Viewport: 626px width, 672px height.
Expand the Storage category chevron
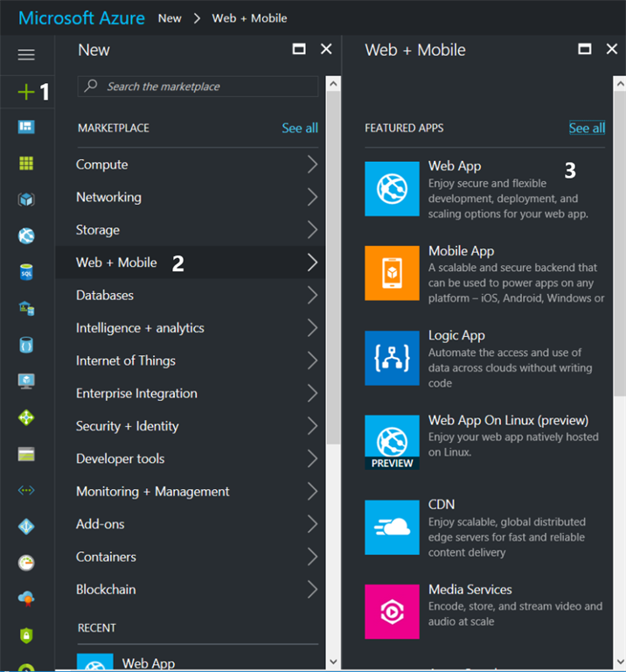[x=313, y=230]
